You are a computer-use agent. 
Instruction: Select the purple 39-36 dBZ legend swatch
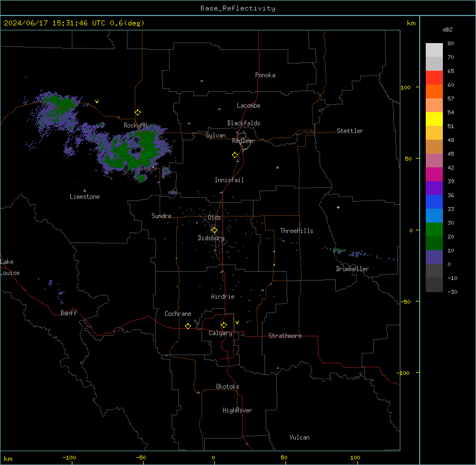click(x=434, y=188)
